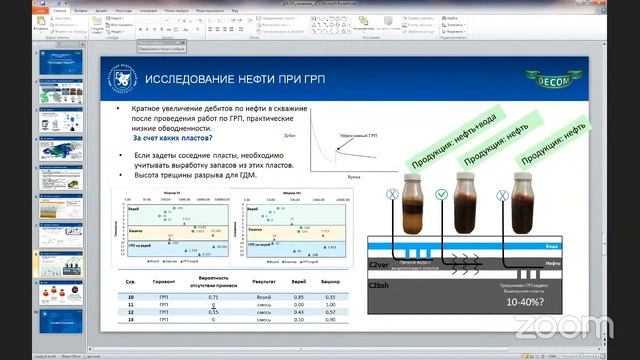This screenshot has width=640, height=360.
Task: Click the '10-40%?' text on the diagram
Action: [525, 302]
